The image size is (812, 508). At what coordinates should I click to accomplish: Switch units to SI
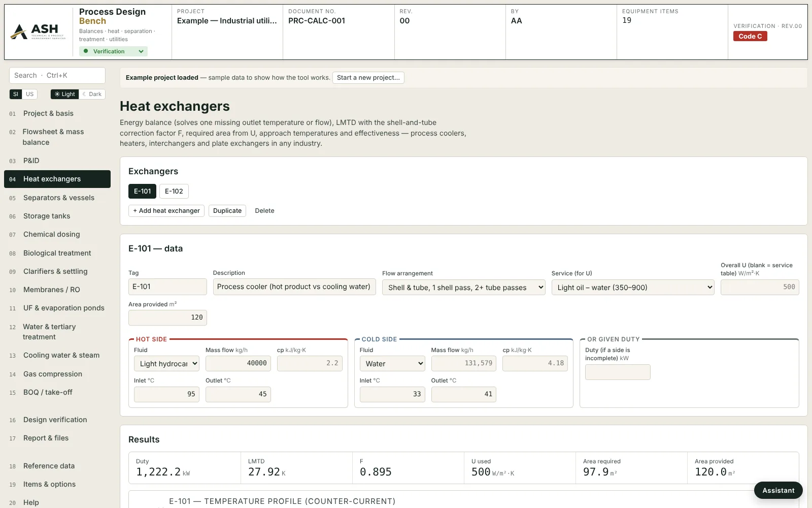coord(16,94)
